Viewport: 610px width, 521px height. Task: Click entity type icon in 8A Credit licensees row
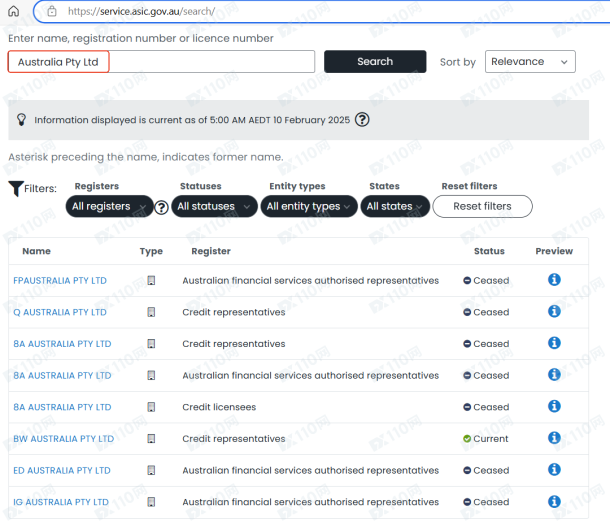coord(151,407)
